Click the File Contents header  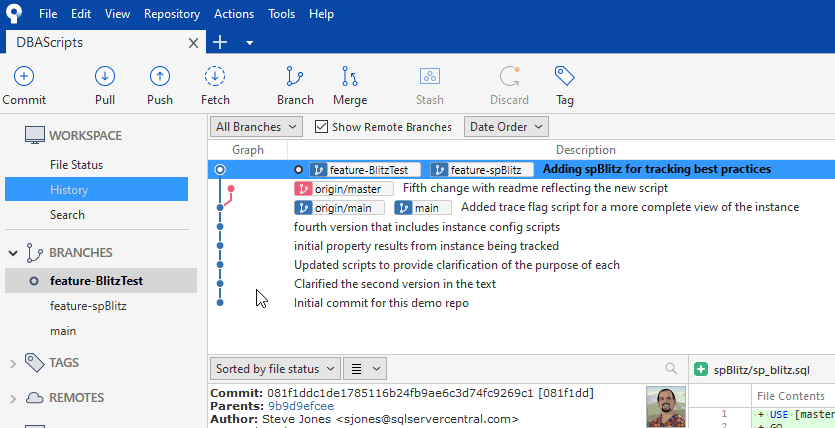click(x=790, y=396)
